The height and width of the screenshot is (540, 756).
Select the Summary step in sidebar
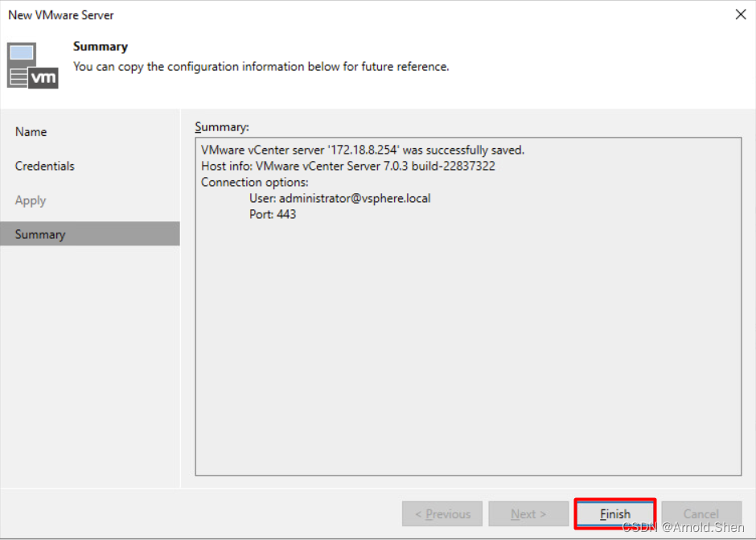tap(90, 234)
